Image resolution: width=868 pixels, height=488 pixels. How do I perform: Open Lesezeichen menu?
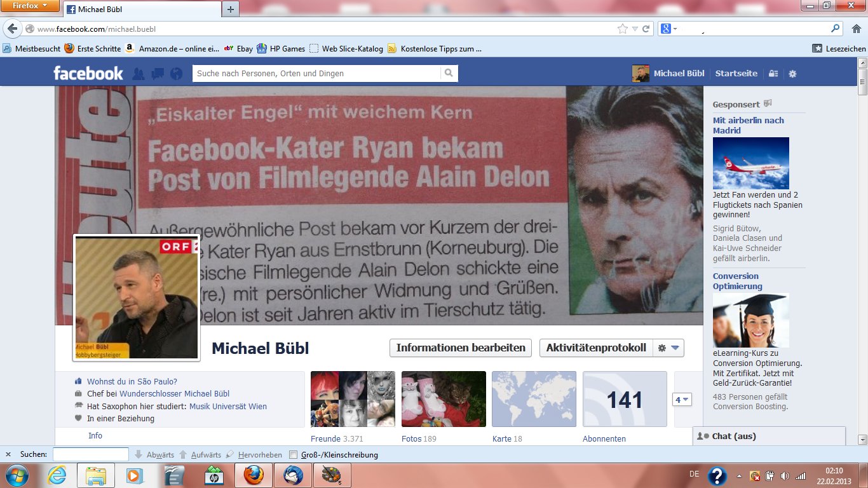[x=839, y=48]
